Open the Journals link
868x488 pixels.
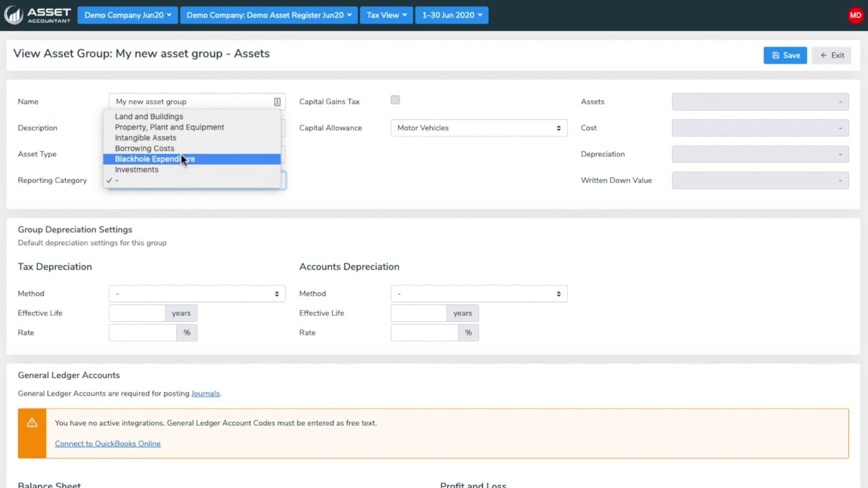click(x=205, y=394)
